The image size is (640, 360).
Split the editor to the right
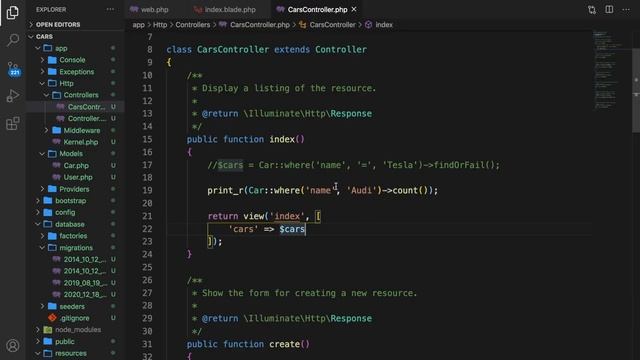coord(609,9)
